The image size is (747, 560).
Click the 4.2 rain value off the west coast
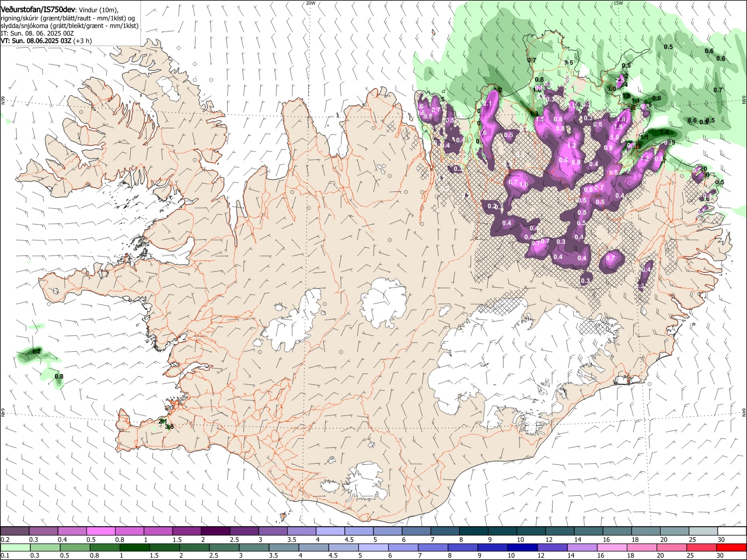coord(36,351)
